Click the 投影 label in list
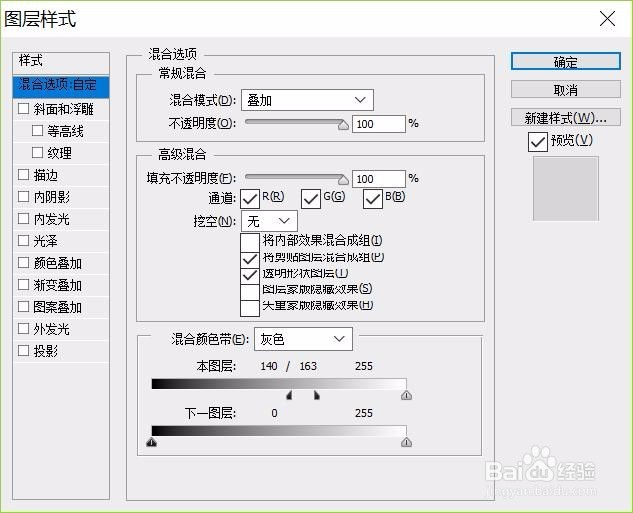Image resolution: width=633 pixels, height=513 pixels. [x=46, y=351]
